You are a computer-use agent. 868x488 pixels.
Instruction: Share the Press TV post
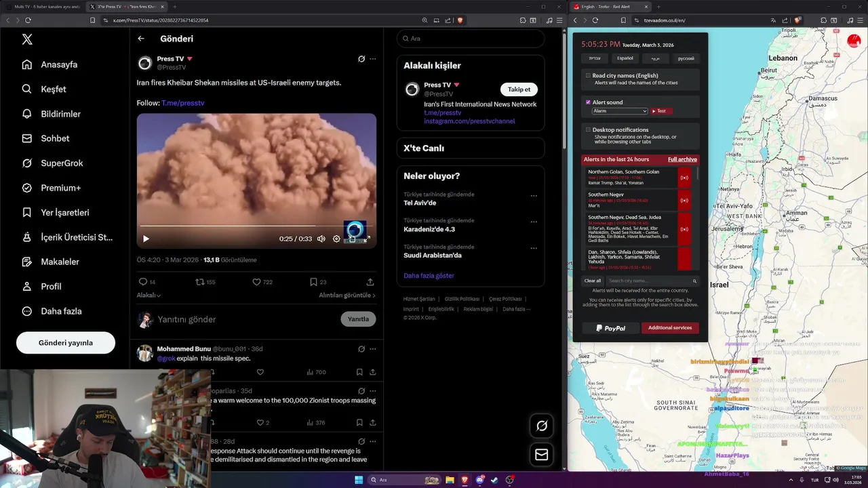pos(370,282)
